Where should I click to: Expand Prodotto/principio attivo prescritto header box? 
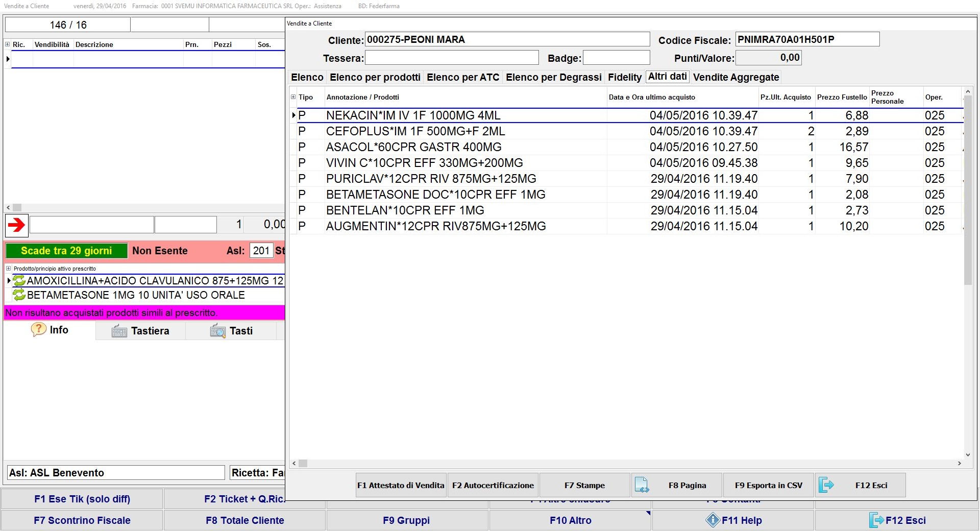click(8, 269)
